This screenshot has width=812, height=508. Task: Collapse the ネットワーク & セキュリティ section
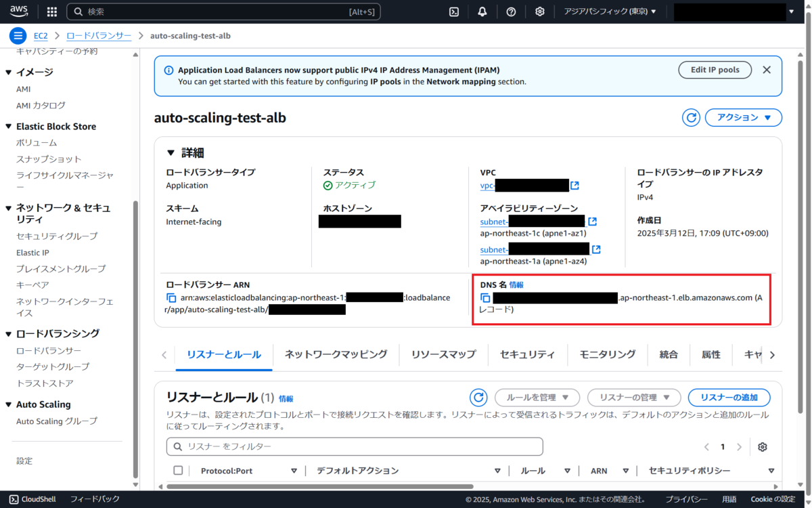tap(9, 208)
